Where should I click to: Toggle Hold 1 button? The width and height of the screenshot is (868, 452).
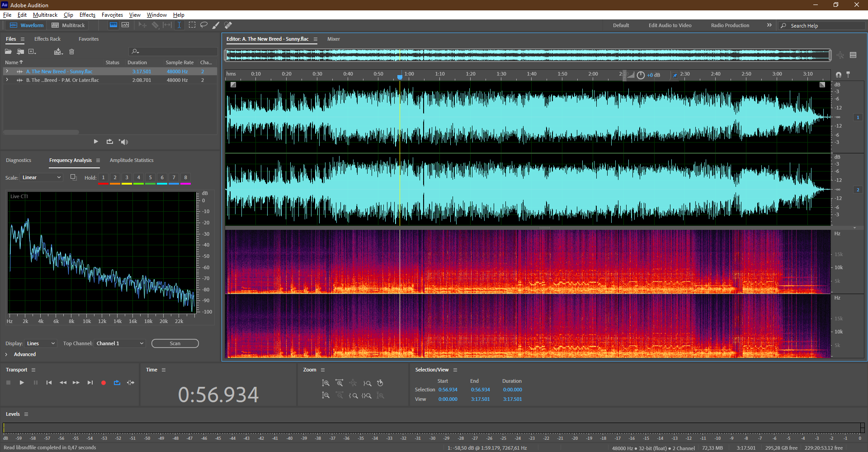click(x=104, y=178)
